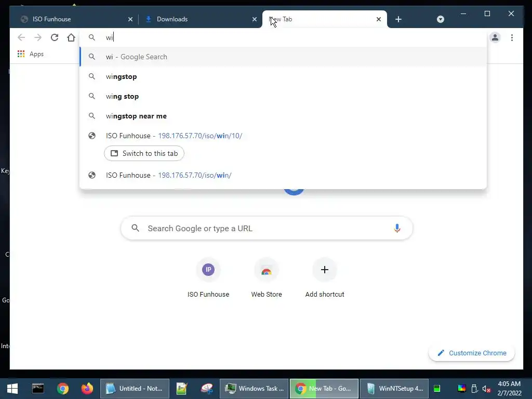The width and height of the screenshot is (532, 399).
Task: Click the muted volume tray icon
Action: [x=486, y=389]
